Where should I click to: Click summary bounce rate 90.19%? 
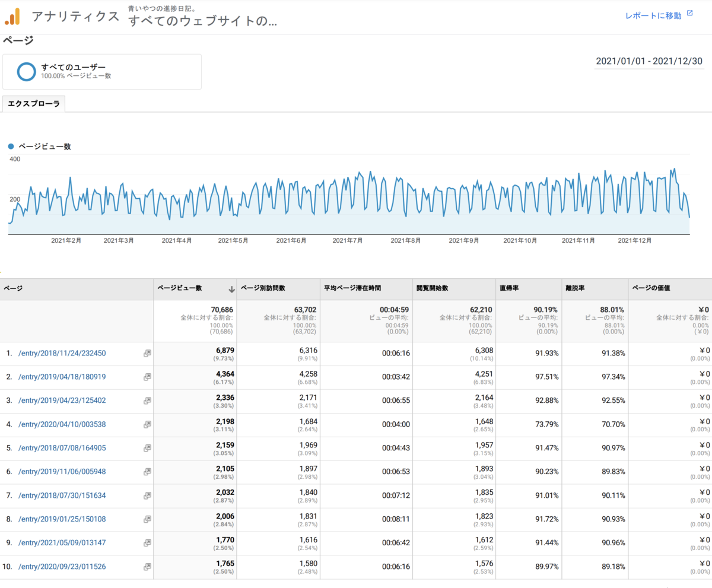click(x=545, y=309)
